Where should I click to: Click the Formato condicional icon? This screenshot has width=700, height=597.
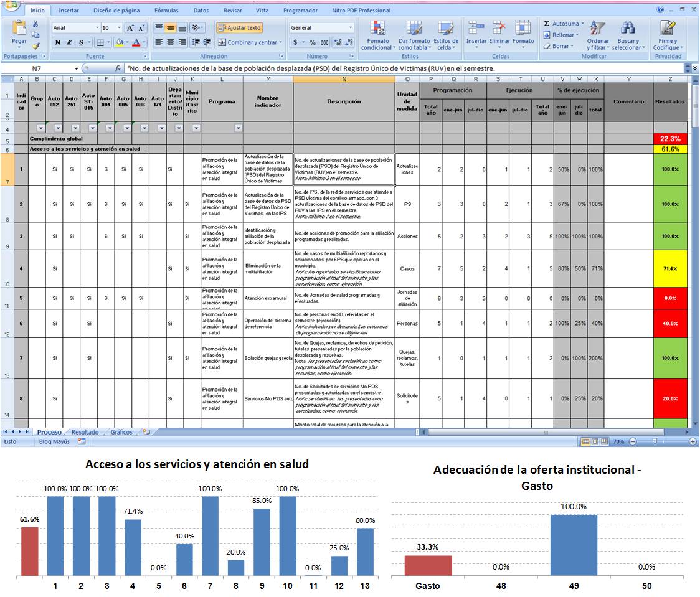tap(376, 29)
